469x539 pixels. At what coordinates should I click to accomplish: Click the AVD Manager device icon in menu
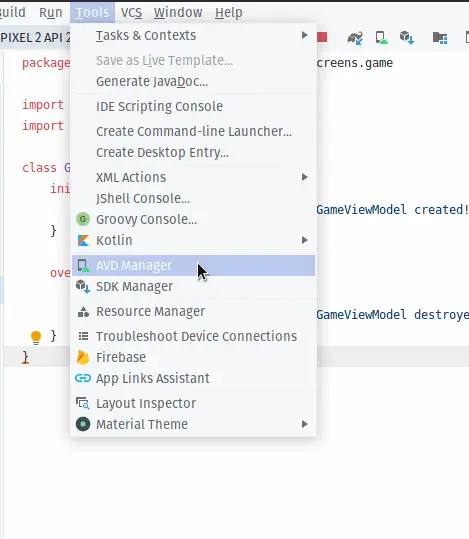(x=83, y=265)
